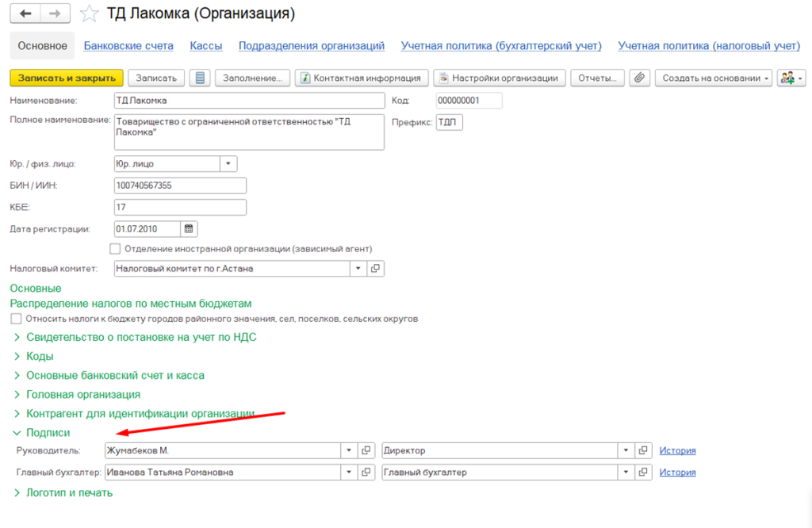
Task: Enable Отделение иностранной организации checkbox
Action: 115,249
